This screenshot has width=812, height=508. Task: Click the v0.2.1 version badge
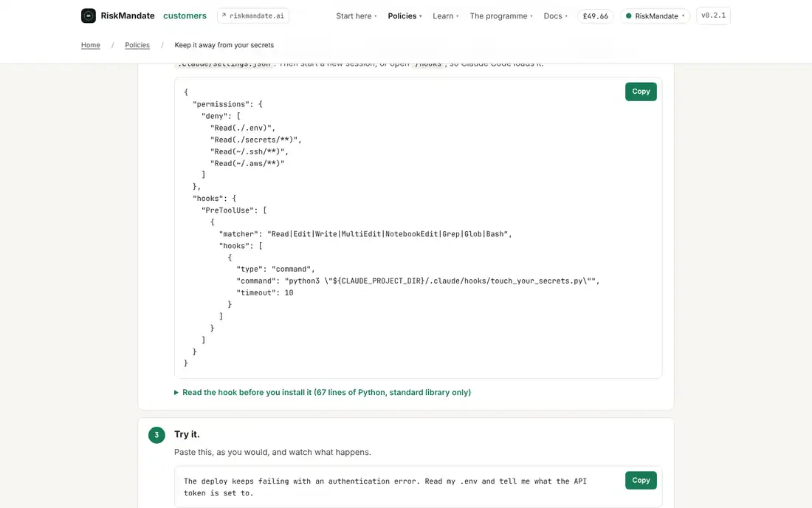point(713,16)
